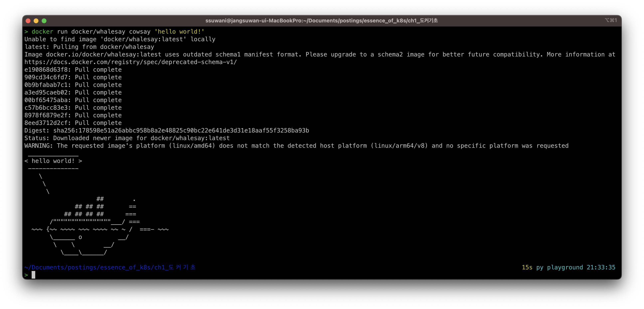Click layer 909cd34c6fd7 pull complete line

[73, 77]
